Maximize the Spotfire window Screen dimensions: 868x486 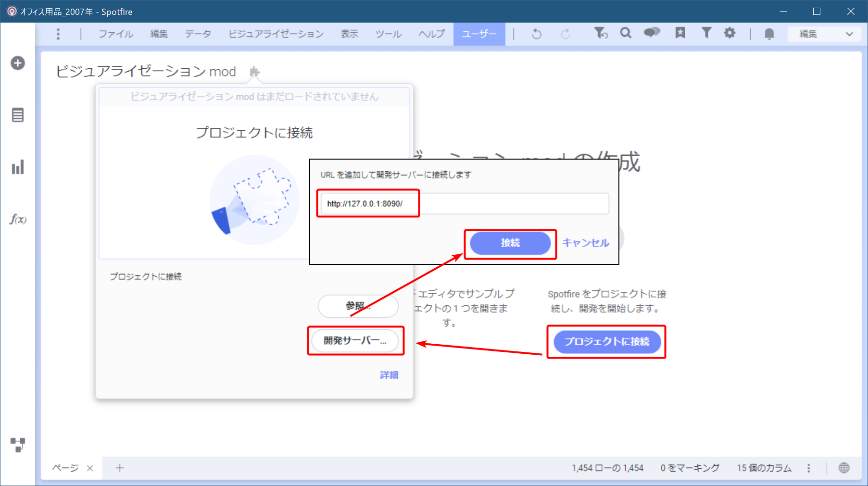pyautogui.click(x=817, y=11)
